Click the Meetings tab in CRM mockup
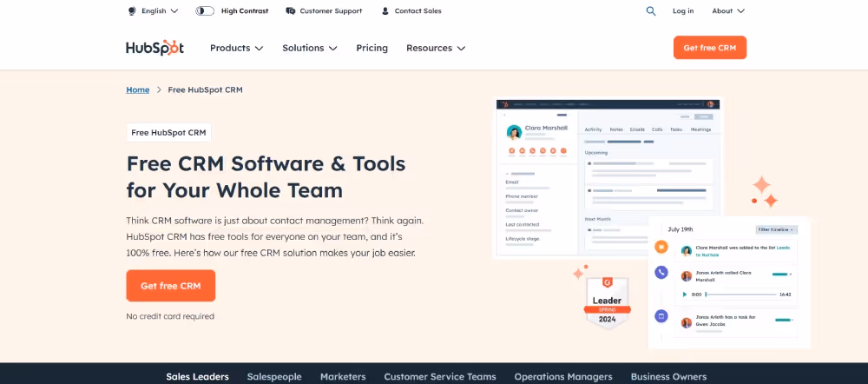The height and width of the screenshot is (384, 868). point(700,129)
